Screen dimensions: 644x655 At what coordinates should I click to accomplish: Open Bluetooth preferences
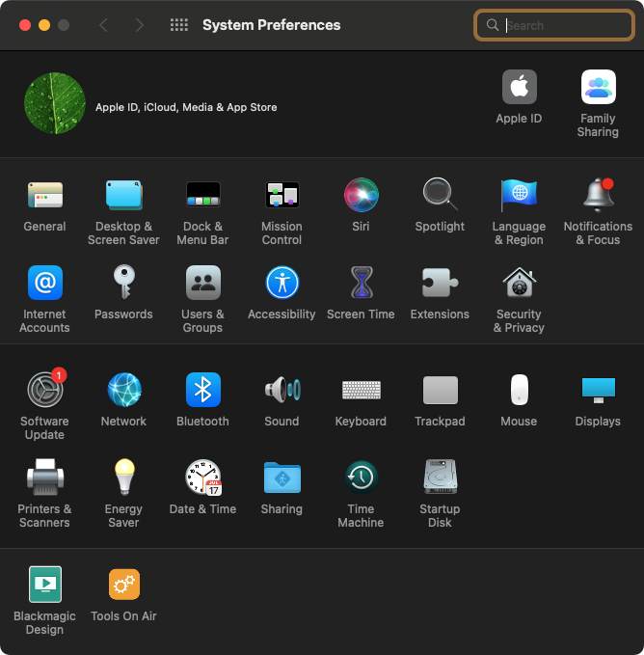(x=202, y=390)
